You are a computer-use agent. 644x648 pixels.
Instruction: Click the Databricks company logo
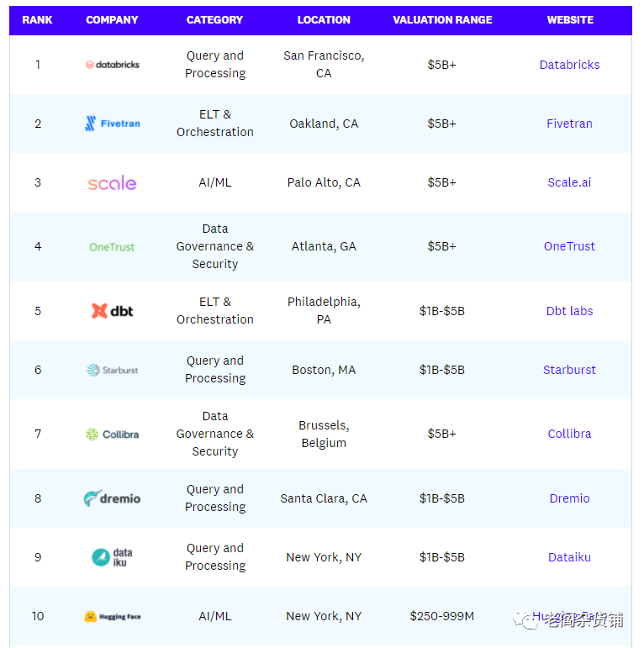113,65
